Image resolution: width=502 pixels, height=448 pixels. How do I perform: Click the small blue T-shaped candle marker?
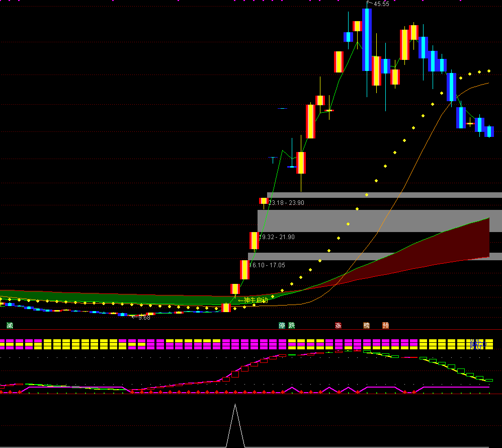[273, 159]
